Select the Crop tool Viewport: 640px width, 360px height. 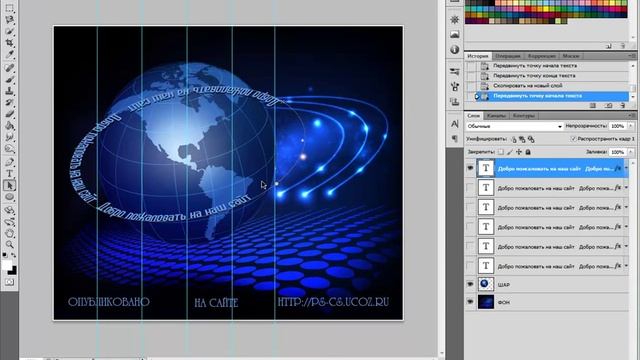click(9, 42)
